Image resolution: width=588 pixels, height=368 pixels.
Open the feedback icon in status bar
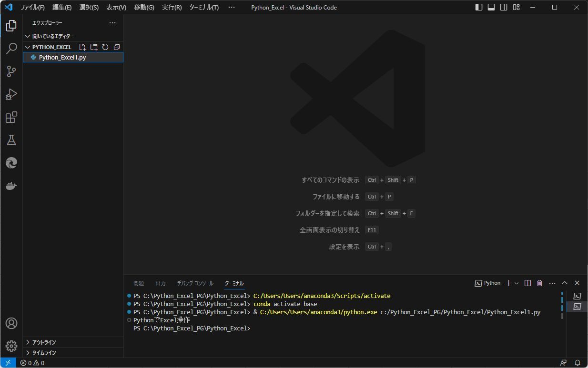tap(564, 363)
